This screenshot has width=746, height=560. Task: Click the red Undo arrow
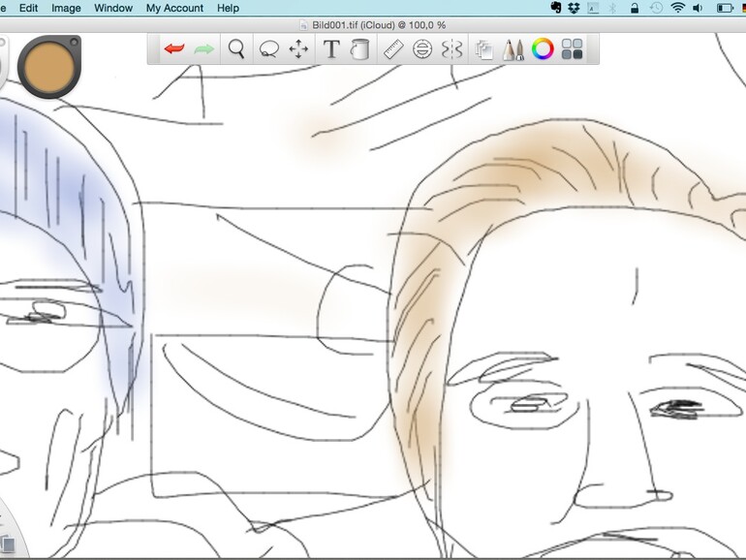[x=174, y=48]
